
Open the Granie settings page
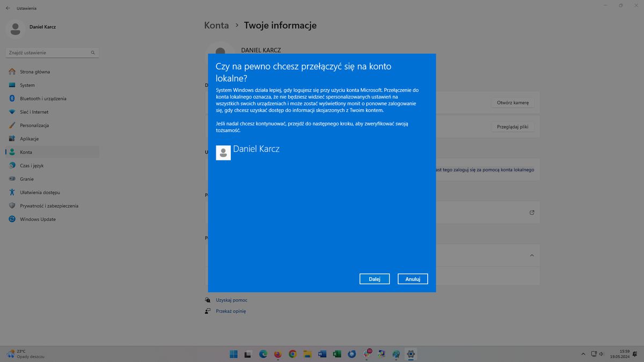click(x=26, y=179)
